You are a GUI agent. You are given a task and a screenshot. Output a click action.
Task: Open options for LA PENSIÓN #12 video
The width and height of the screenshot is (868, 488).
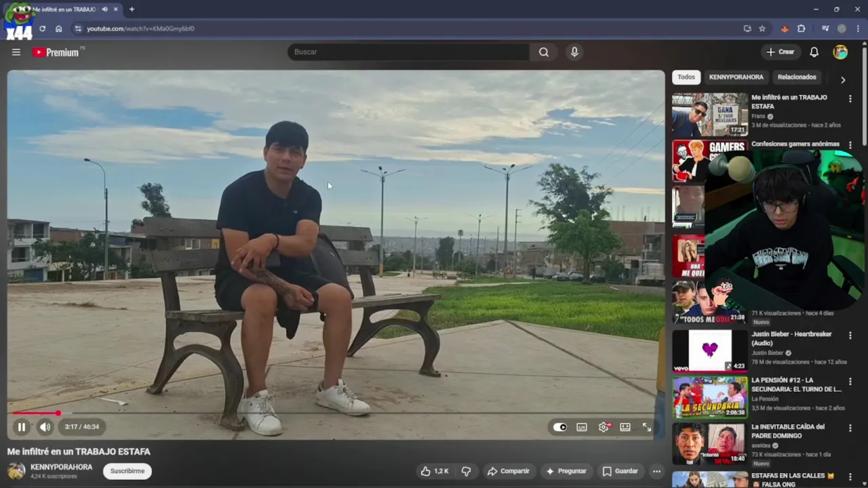(x=850, y=382)
